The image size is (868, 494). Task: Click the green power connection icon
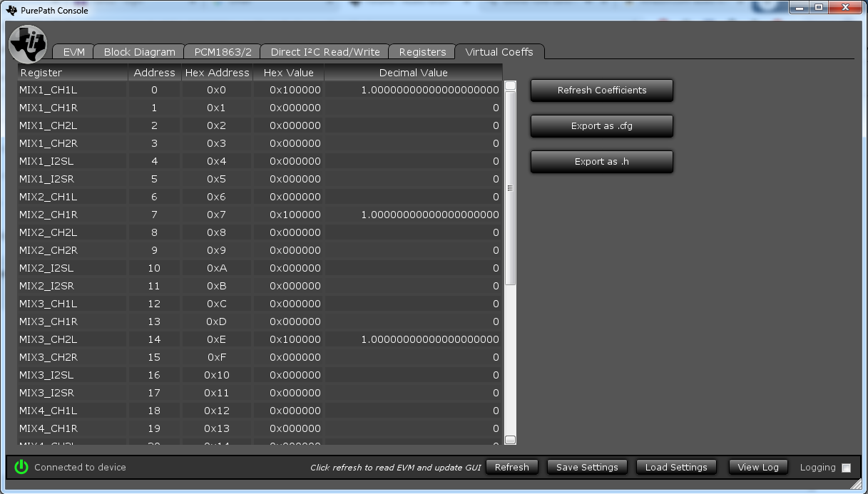point(21,467)
